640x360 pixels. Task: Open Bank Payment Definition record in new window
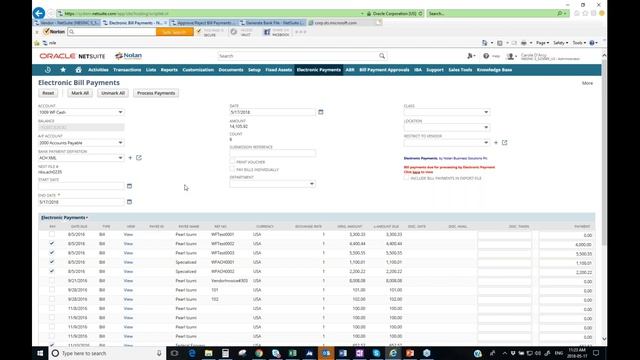(x=139, y=158)
